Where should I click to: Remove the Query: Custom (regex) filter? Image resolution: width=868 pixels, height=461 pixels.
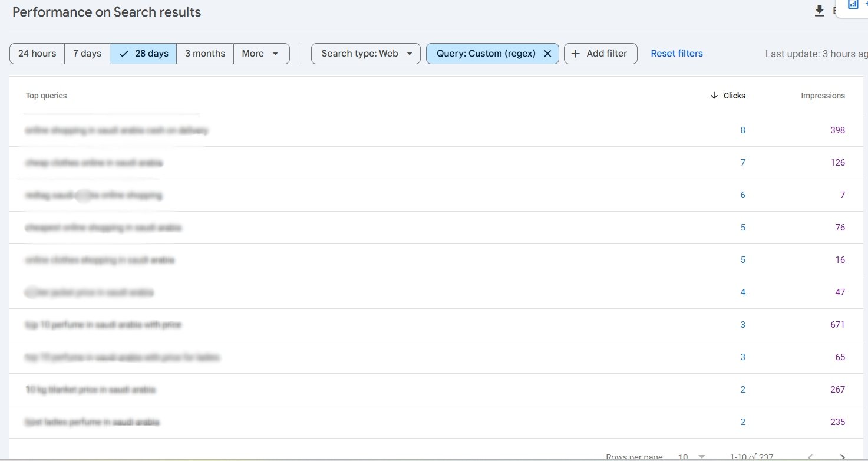click(547, 54)
